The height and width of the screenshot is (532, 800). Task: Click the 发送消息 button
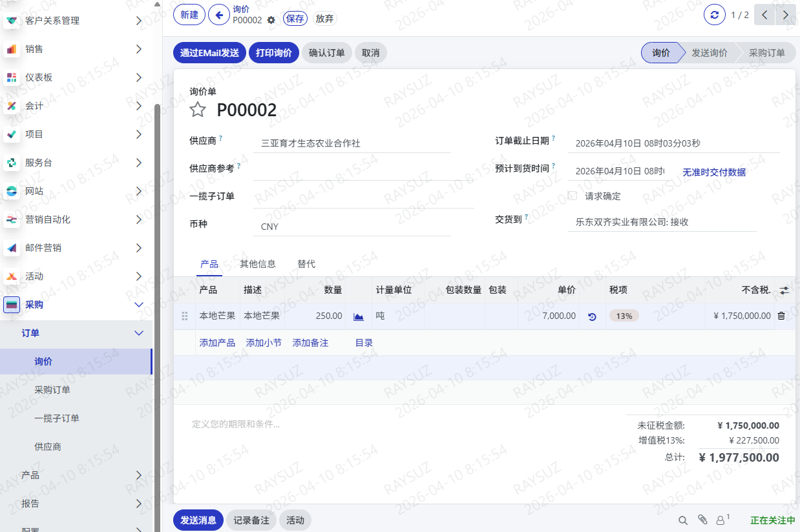click(198, 520)
